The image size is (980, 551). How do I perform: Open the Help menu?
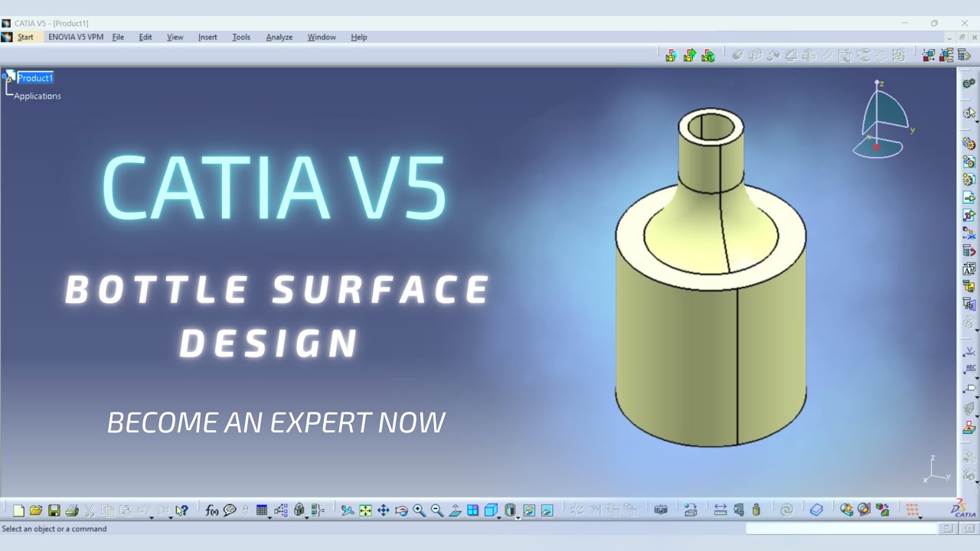(359, 37)
